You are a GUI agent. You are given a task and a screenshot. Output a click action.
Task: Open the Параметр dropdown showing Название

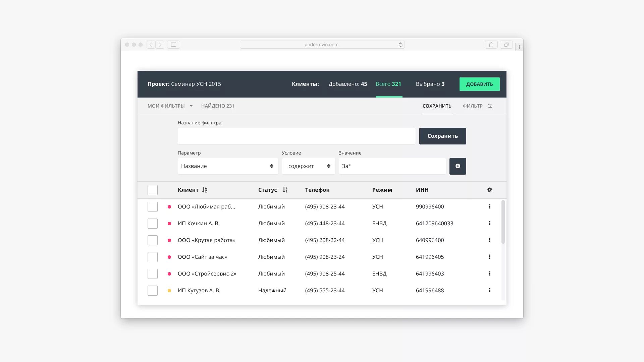[x=228, y=166]
